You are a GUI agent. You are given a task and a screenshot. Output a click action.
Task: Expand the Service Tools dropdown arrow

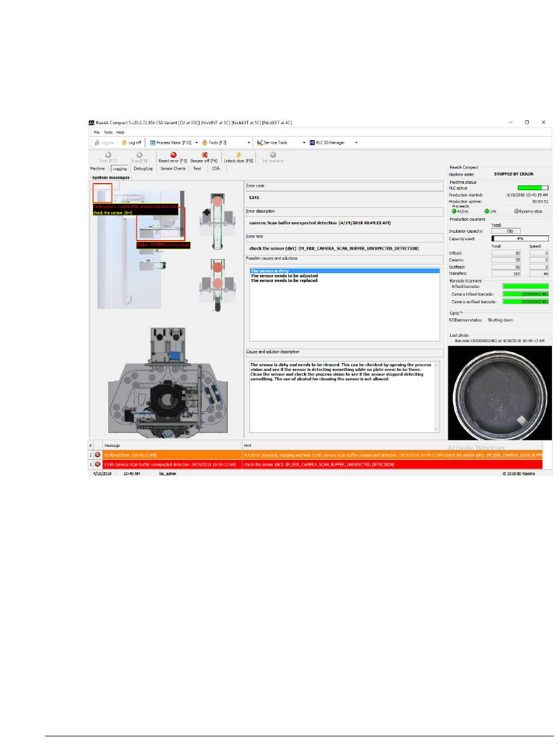click(304, 142)
